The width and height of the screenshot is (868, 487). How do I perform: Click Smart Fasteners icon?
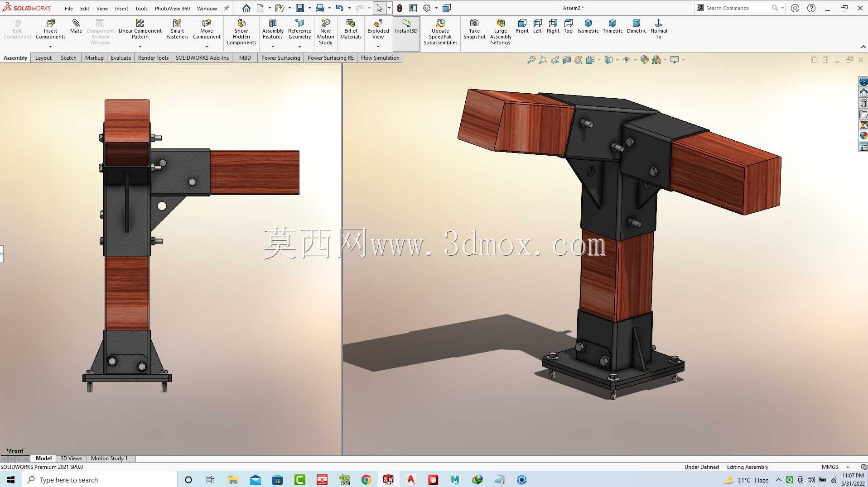[177, 29]
